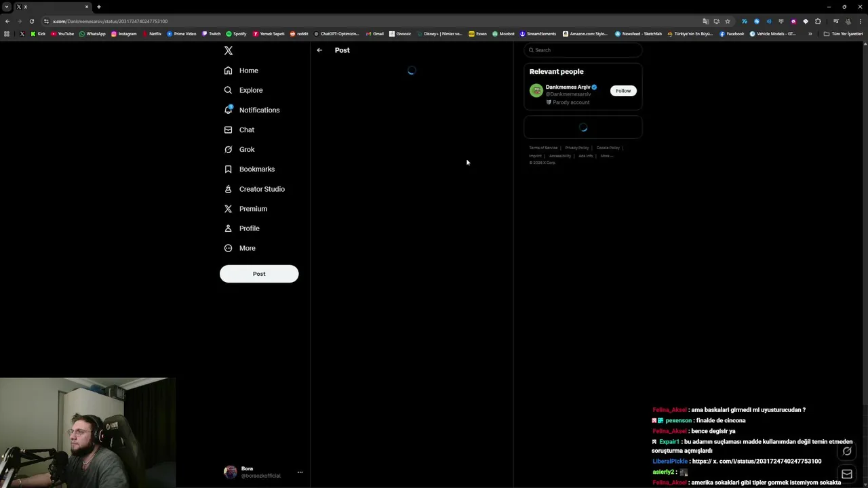Bookmark this page with the star icon
868x488 pixels.
click(x=728, y=21)
